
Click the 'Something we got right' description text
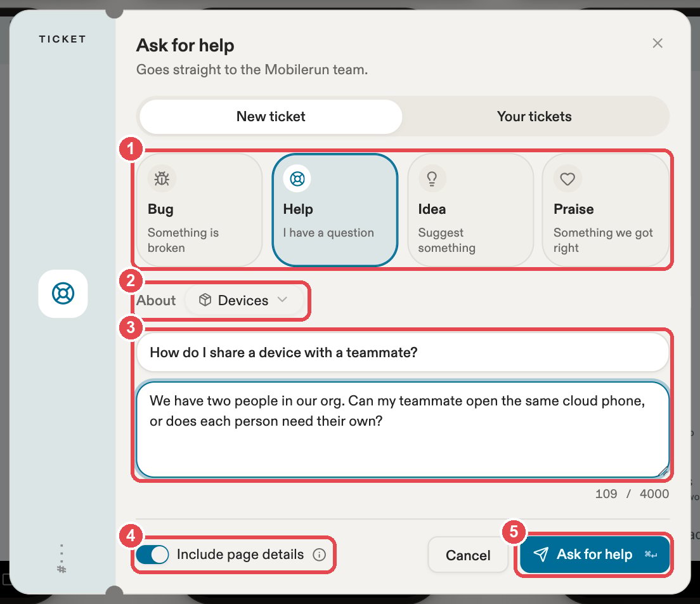(x=603, y=240)
